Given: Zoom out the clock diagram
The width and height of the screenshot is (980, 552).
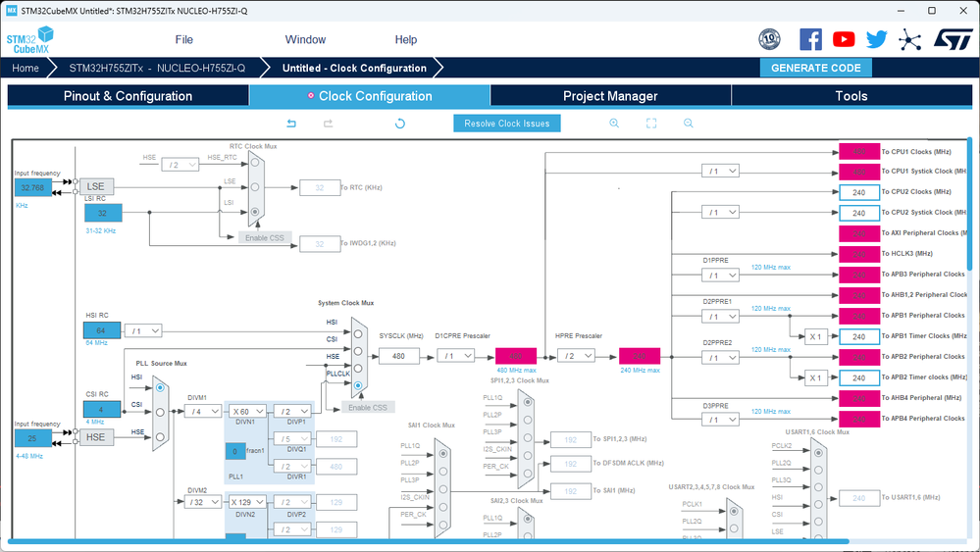Looking at the screenshot, I should (x=688, y=124).
